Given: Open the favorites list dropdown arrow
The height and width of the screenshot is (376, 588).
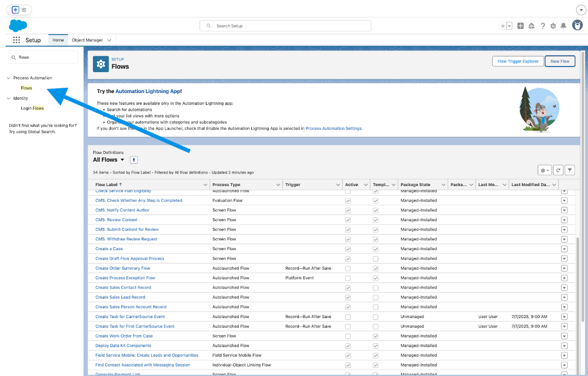Looking at the screenshot, I should [509, 26].
